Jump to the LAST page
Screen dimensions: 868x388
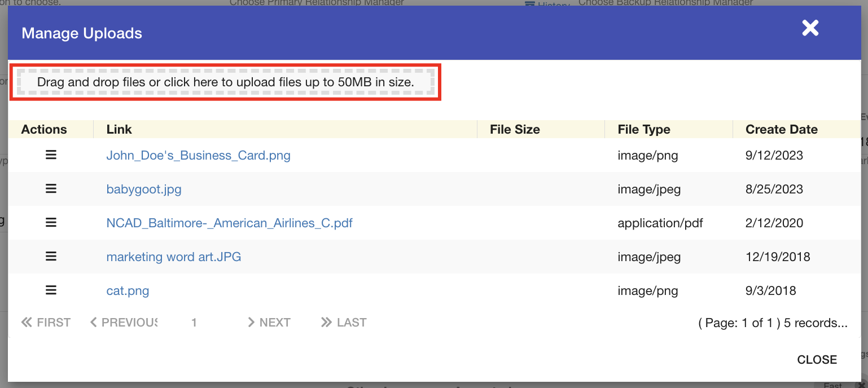point(344,323)
